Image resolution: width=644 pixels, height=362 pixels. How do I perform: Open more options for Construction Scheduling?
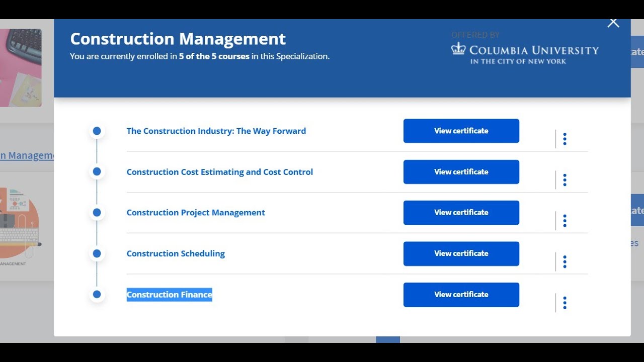[x=565, y=262]
